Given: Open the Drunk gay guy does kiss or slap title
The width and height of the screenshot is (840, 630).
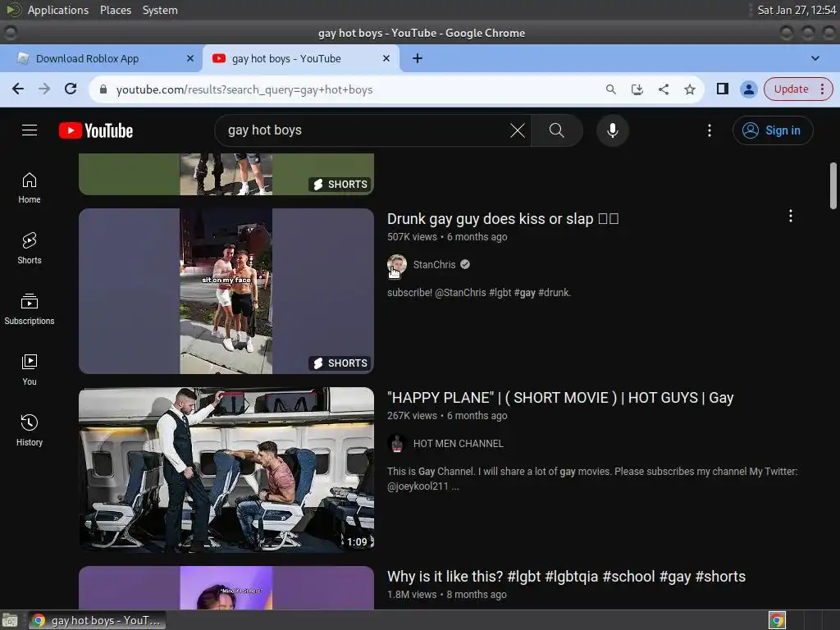Looking at the screenshot, I should 503,219.
